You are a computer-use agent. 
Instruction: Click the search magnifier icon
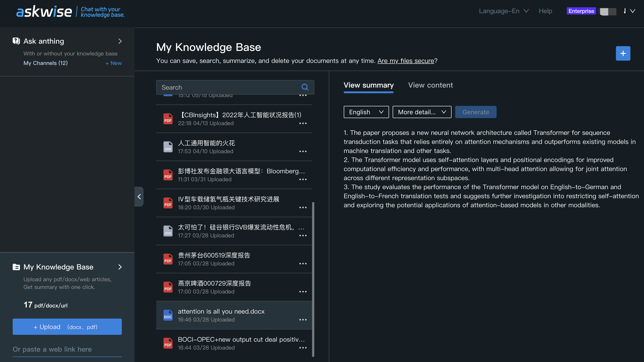tap(305, 87)
